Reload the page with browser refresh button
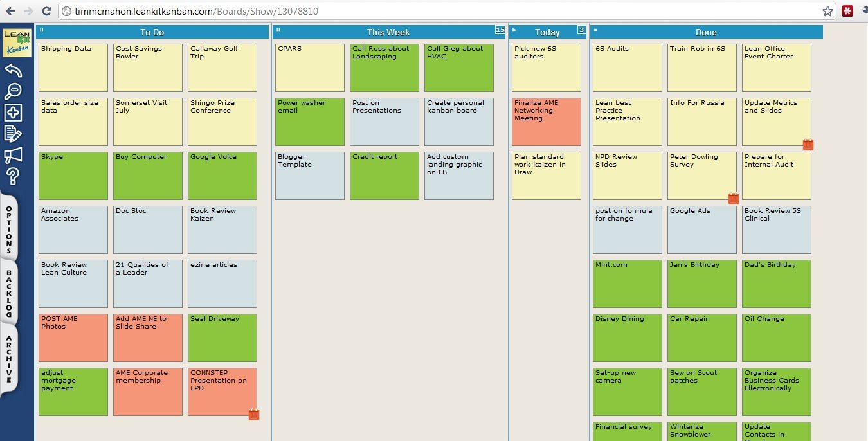Image resolution: width=868 pixels, height=441 pixels. [46, 11]
